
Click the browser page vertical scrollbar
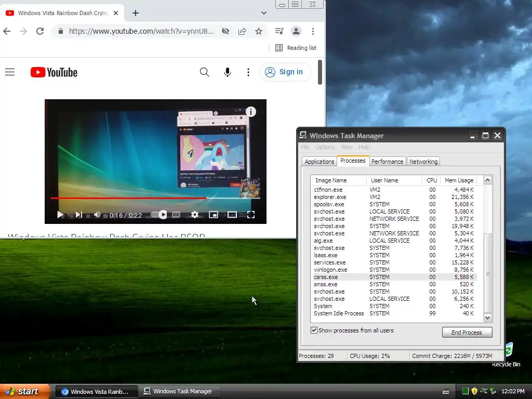coord(320,72)
